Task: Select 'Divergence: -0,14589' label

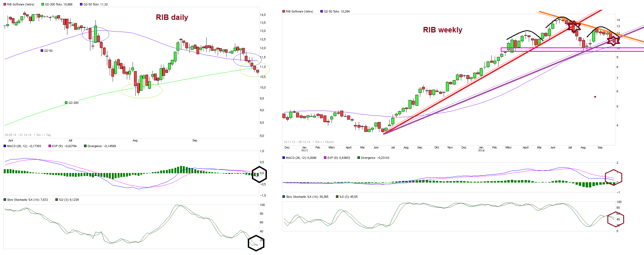Action: (x=102, y=146)
